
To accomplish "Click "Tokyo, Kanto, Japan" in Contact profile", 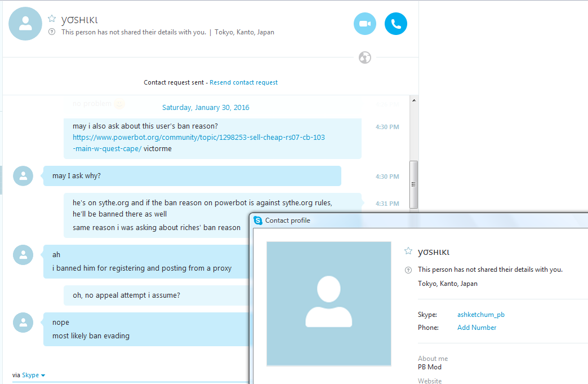I will click(448, 284).
